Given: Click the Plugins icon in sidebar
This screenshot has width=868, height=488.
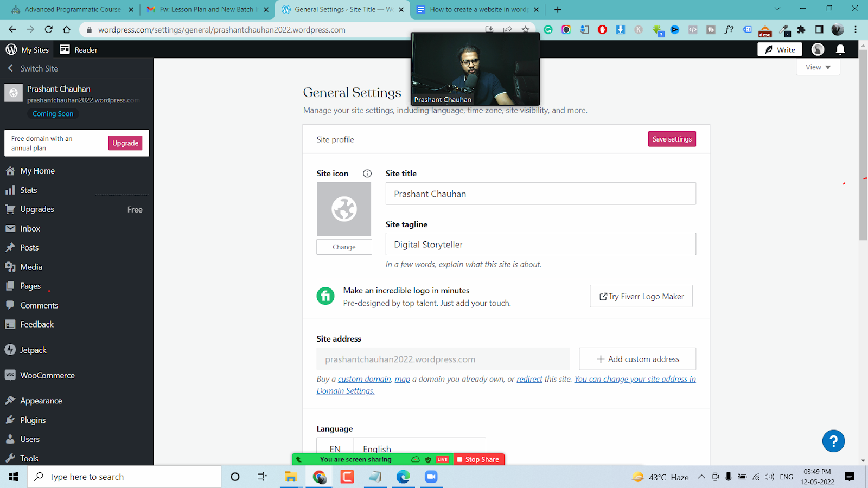Looking at the screenshot, I should [x=10, y=420].
